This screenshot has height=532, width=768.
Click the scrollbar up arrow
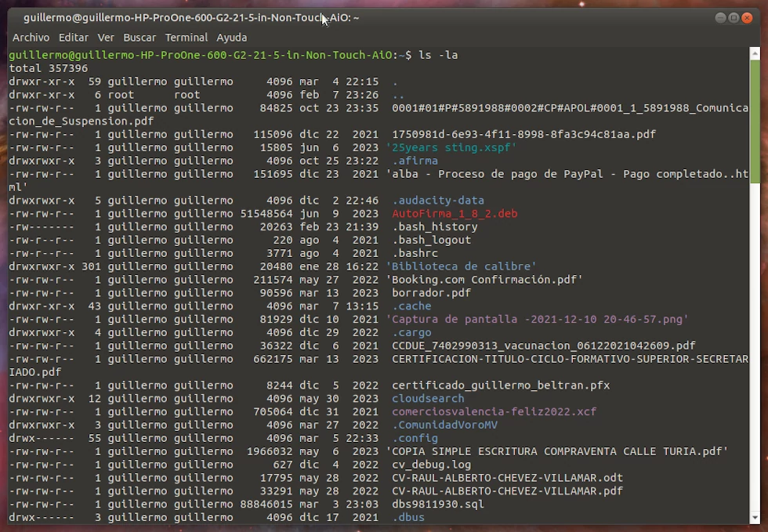755,52
